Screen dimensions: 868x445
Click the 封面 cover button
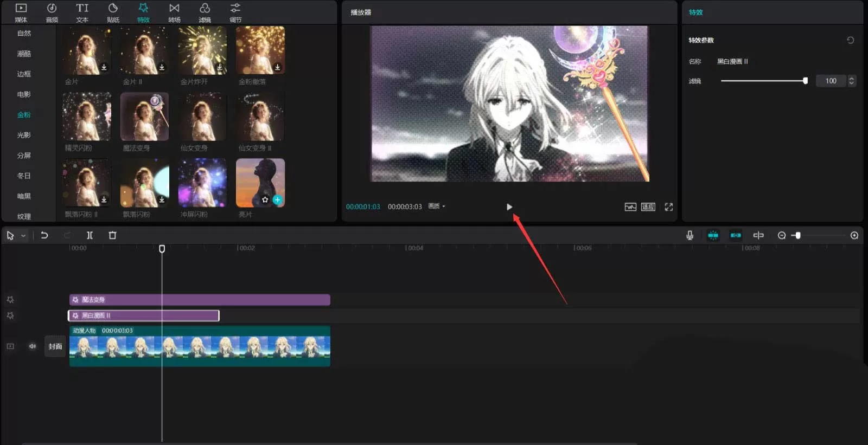click(55, 346)
